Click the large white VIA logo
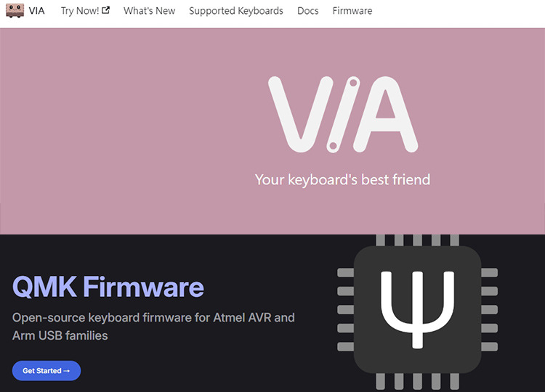The height and width of the screenshot is (392, 545). tap(343, 115)
